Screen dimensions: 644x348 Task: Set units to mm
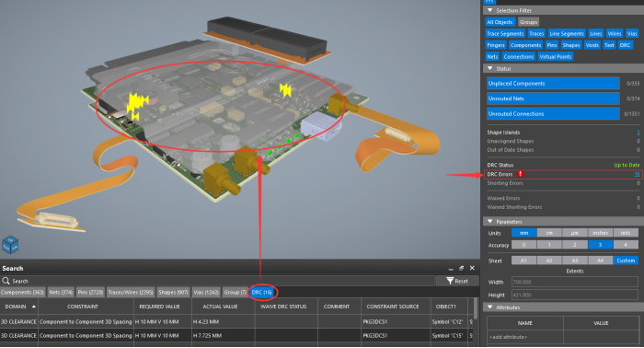point(523,233)
